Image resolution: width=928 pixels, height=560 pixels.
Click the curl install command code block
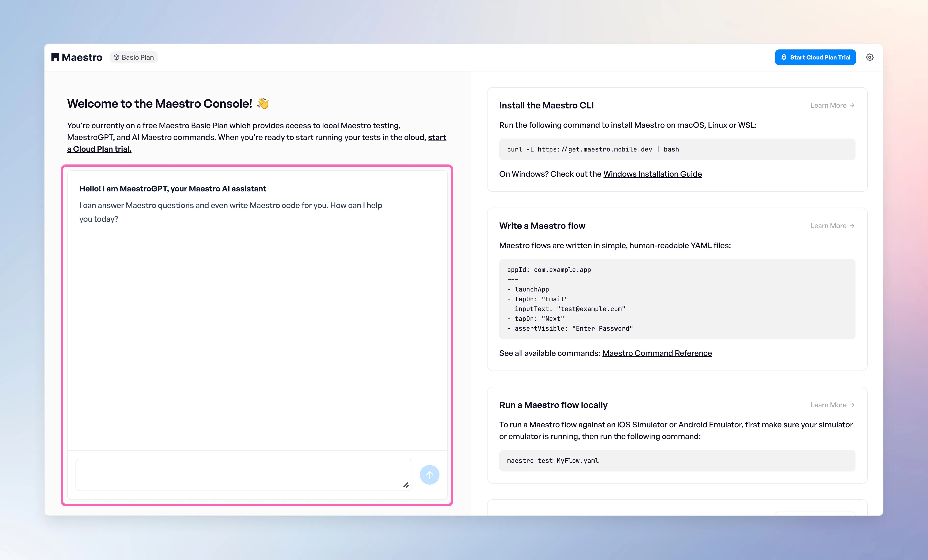click(x=677, y=149)
